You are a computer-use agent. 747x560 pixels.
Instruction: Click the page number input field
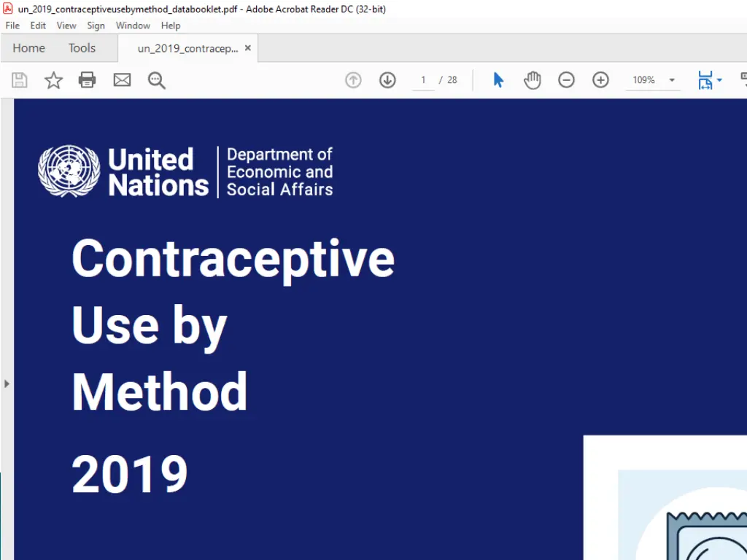coord(423,80)
